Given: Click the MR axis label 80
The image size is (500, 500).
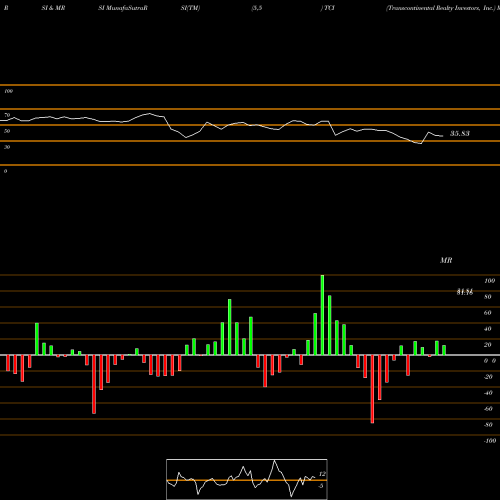Looking at the screenshot, I should (x=488, y=297).
